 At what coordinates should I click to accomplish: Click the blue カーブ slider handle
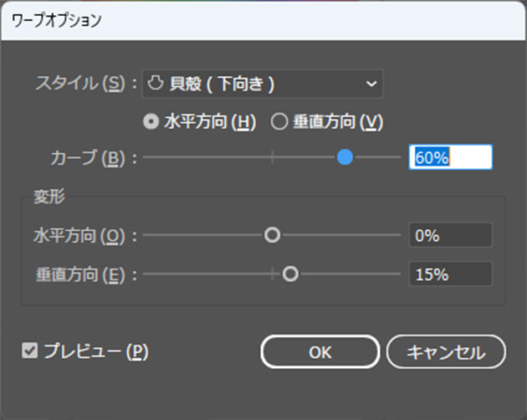pyautogui.click(x=345, y=157)
